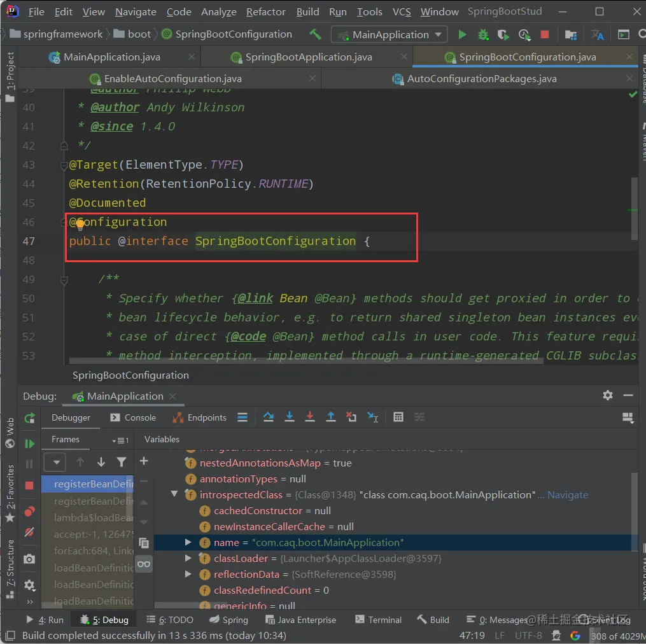Toggle show watches glasses icon
This screenshot has height=644, width=646.
coord(144,564)
